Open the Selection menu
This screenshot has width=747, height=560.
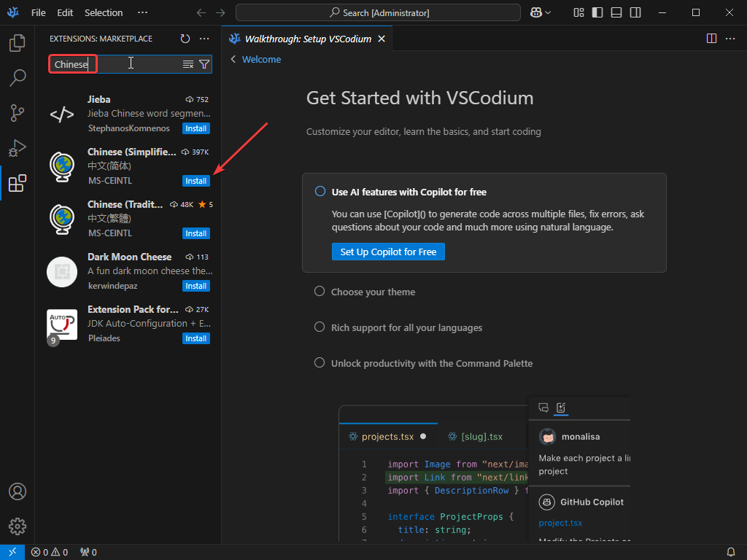click(x=104, y=12)
